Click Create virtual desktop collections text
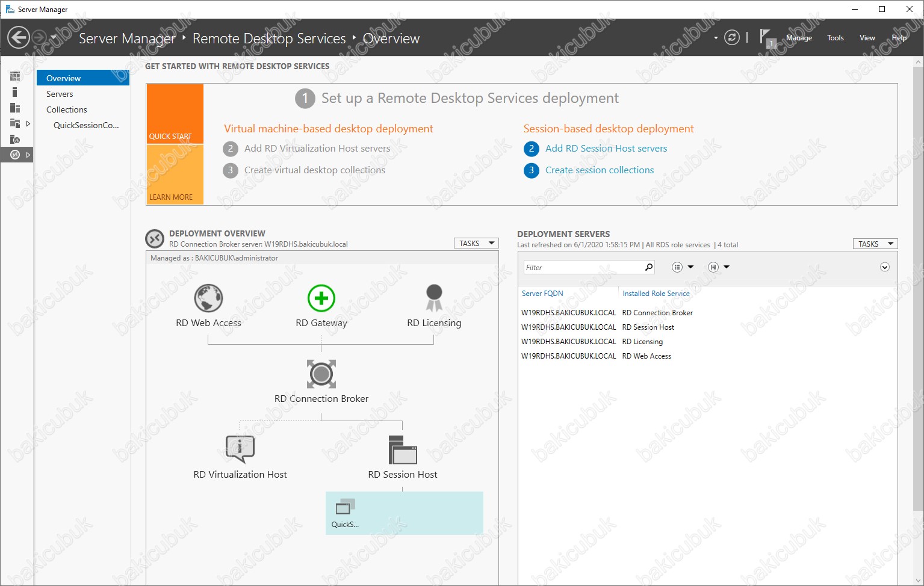 [x=314, y=170]
